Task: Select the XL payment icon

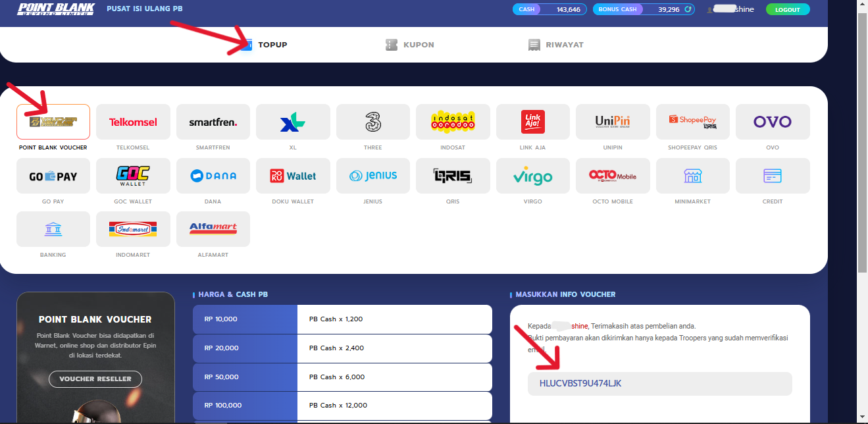Action: pos(293,122)
